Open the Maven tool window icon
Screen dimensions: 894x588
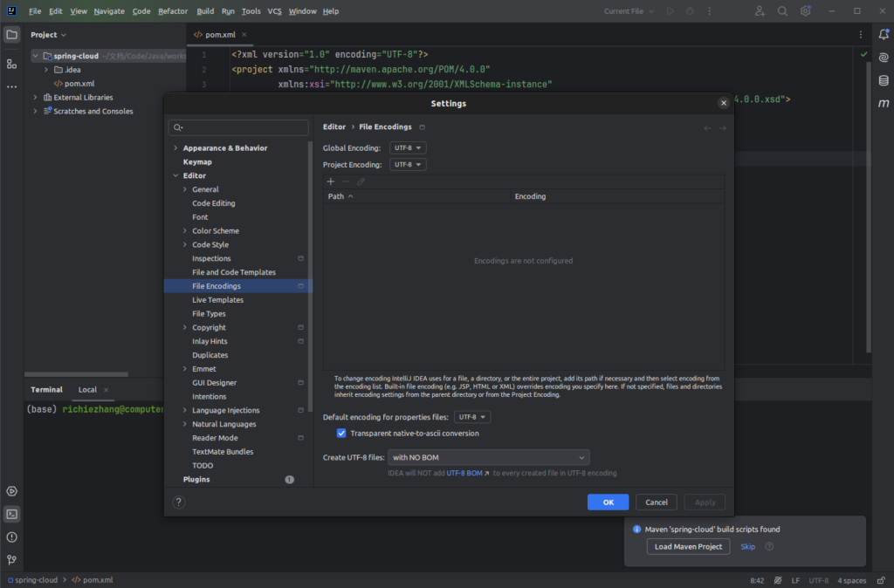(x=884, y=104)
